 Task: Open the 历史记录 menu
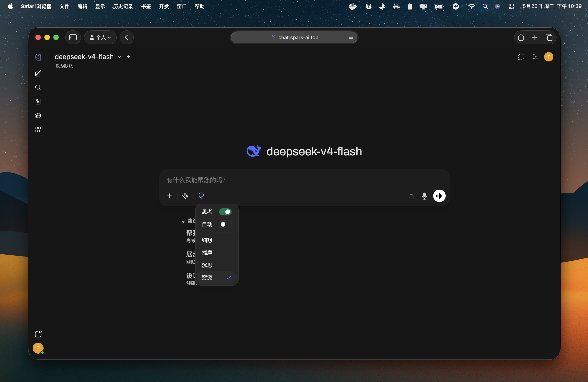click(123, 6)
